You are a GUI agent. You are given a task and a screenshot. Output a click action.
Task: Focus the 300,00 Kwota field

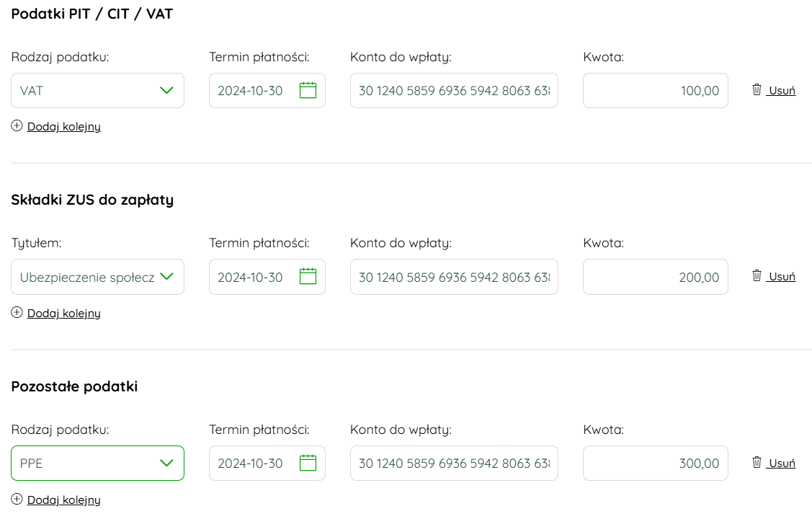(x=656, y=463)
